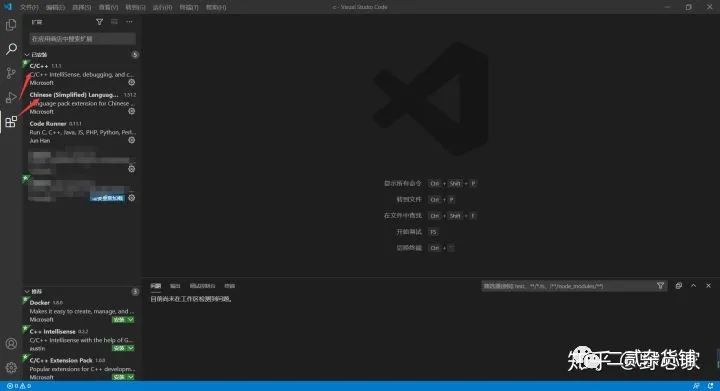Click the problems filter funnel icon
Image resolution: width=720 pixels, height=391 pixels.
click(660, 286)
